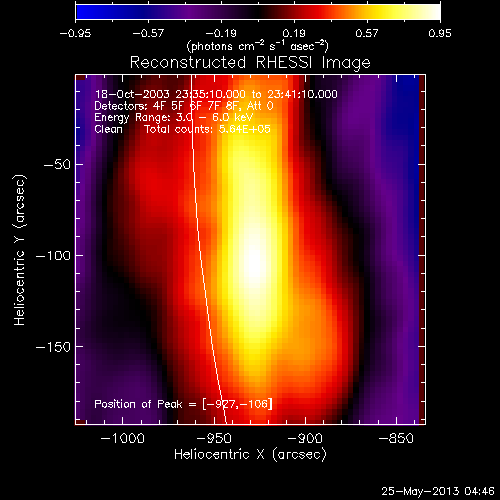Click the -950 X-axis tick label

click(214, 438)
